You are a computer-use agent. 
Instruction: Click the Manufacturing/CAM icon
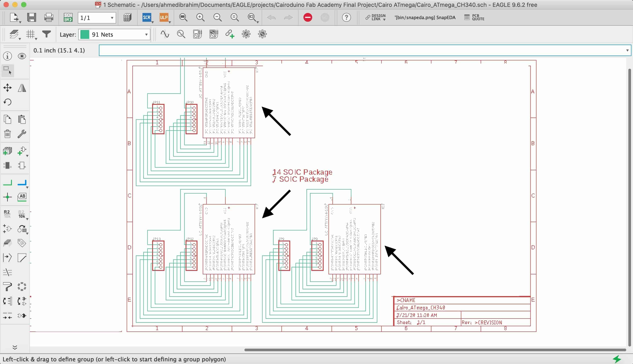coord(127,18)
